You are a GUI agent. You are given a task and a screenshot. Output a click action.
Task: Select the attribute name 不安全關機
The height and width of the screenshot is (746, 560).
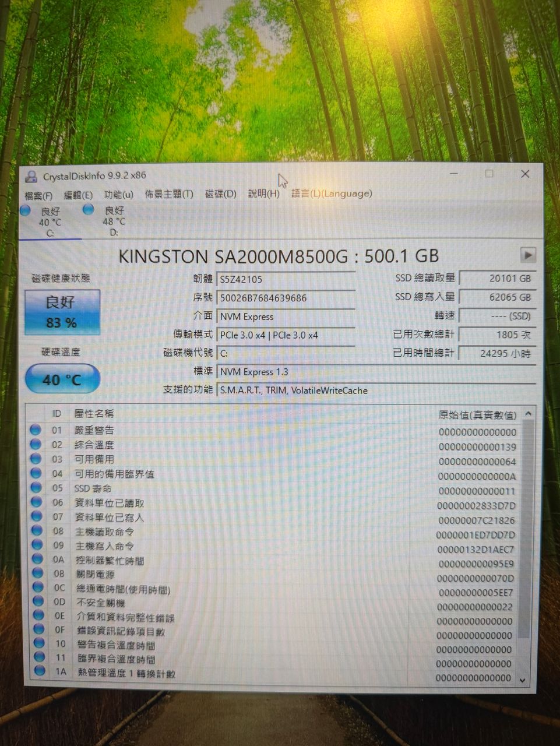tap(101, 603)
